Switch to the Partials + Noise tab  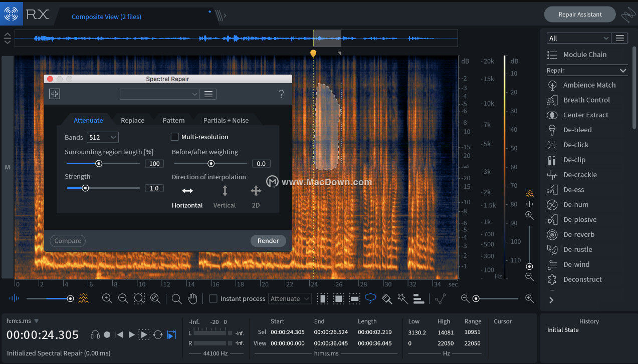pos(226,120)
